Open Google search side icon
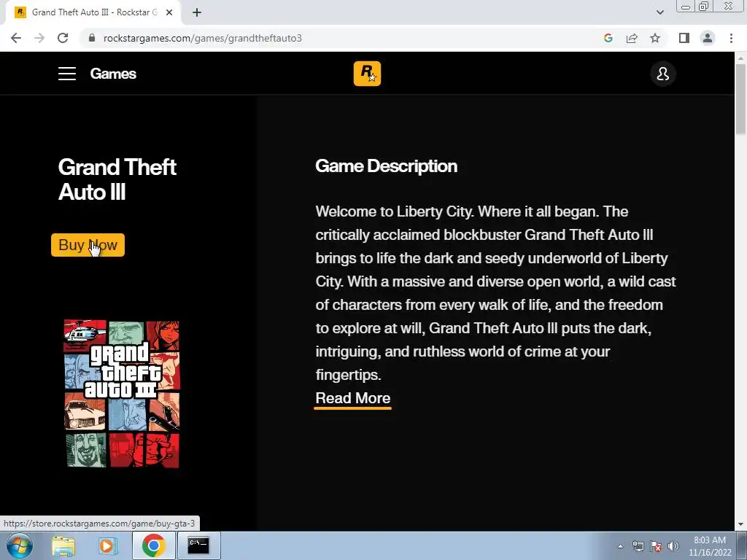The width and height of the screenshot is (747, 560). (608, 38)
